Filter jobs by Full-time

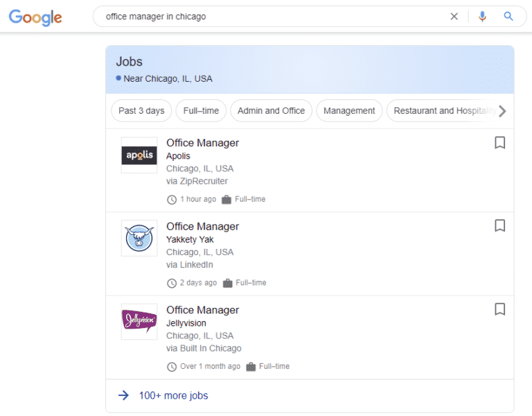point(201,111)
